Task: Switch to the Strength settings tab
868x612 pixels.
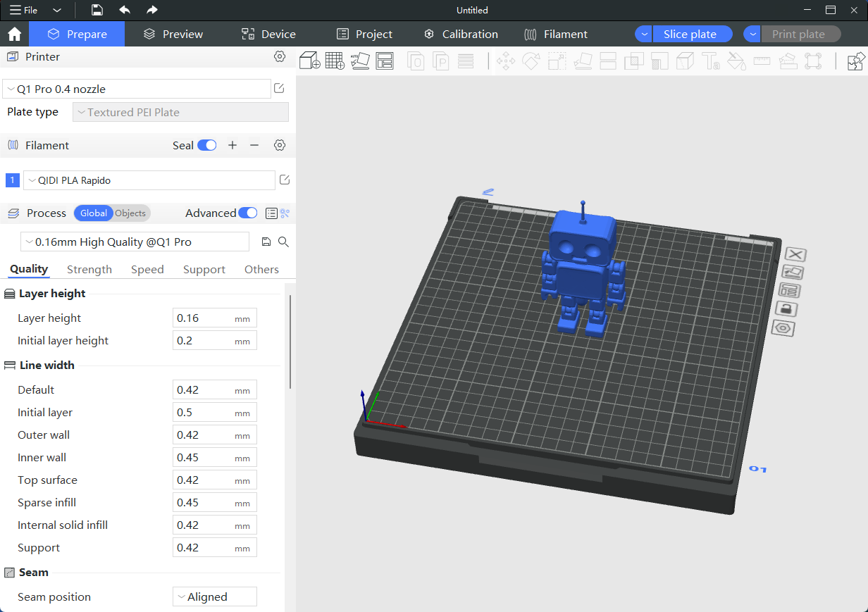Action: coord(89,269)
